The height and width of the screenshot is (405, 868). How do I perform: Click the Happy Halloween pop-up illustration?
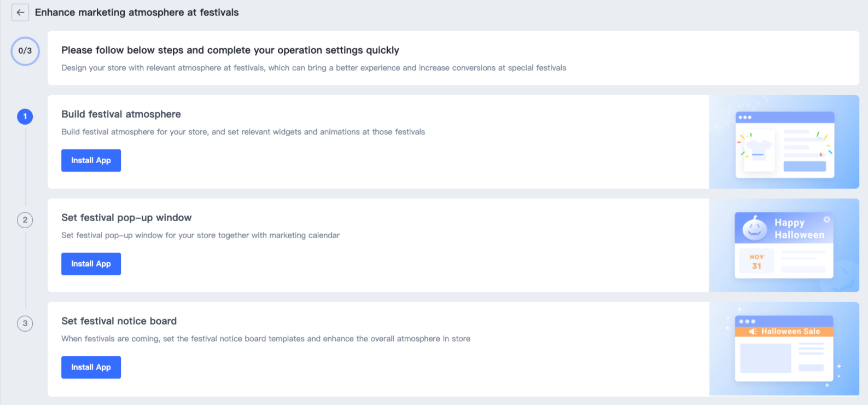pos(784,245)
